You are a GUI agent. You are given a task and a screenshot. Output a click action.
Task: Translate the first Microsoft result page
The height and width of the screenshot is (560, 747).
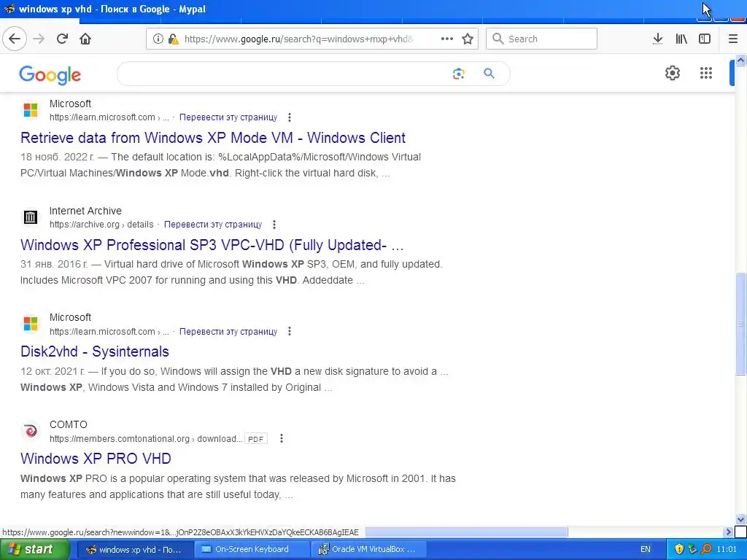pos(228,117)
